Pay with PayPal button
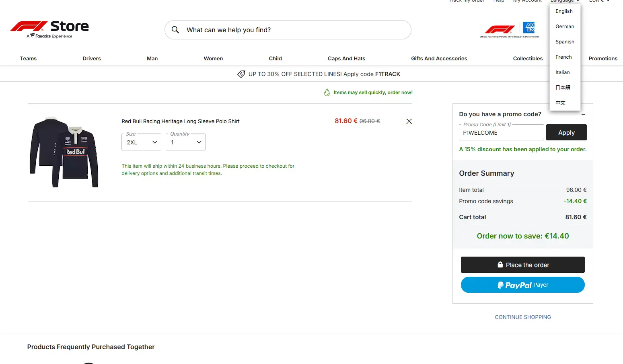The width and height of the screenshot is (623, 364). point(522,285)
